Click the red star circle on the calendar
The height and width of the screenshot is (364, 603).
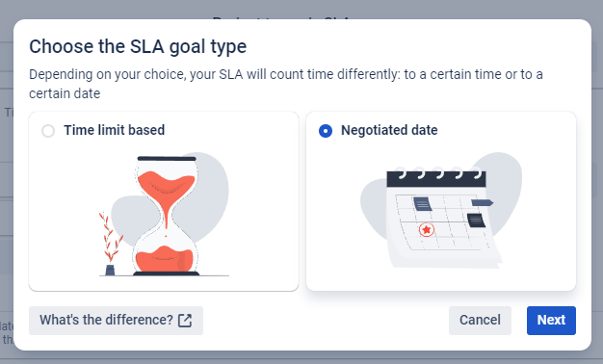pyautogui.click(x=426, y=230)
